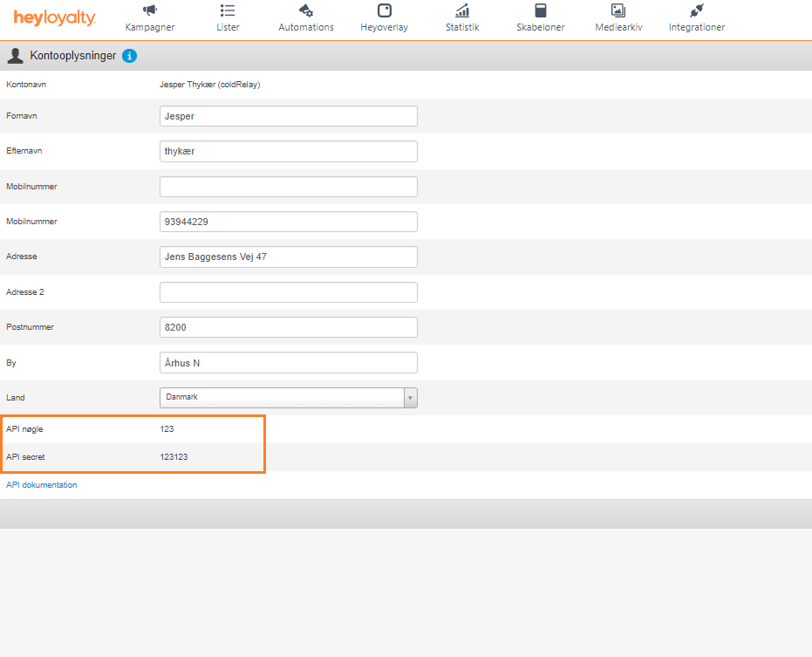
Task: Focus the Adresse field Jens Baggesens Vej
Action: point(289,257)
